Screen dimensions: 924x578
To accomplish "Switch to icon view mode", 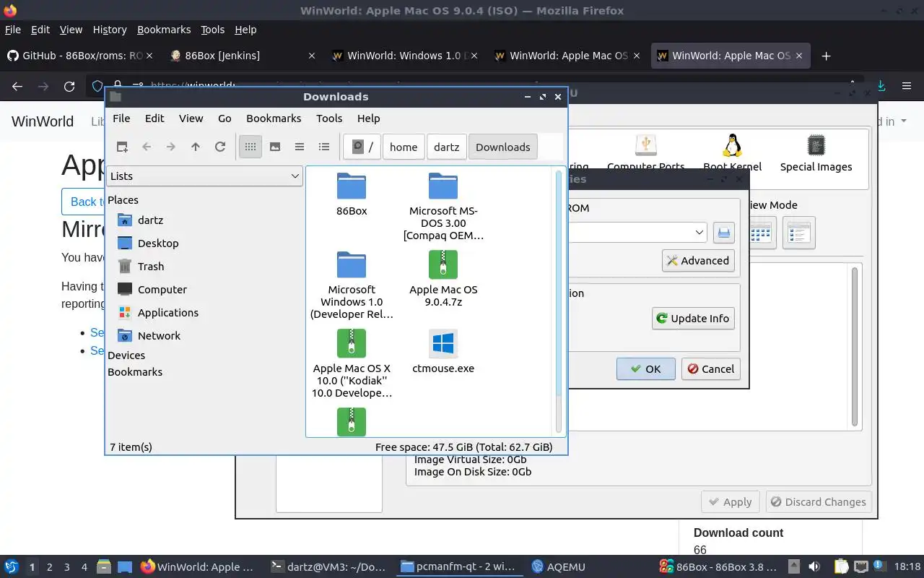I will click(250, 147).
